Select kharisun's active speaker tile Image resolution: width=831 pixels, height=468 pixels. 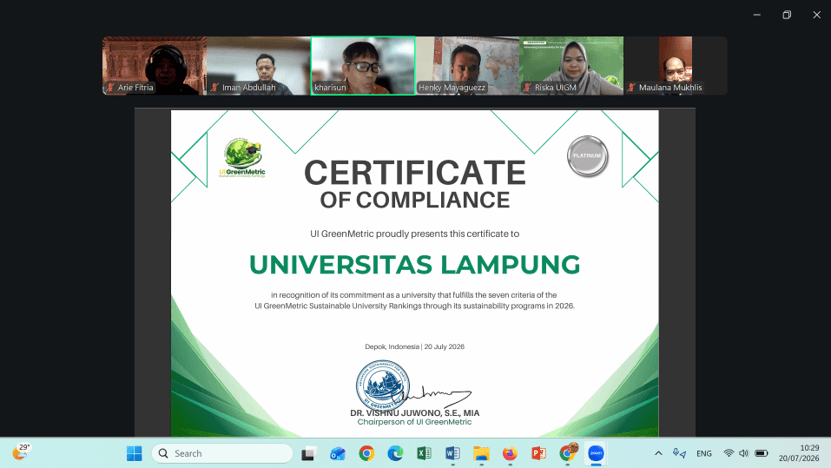(363, 66)
